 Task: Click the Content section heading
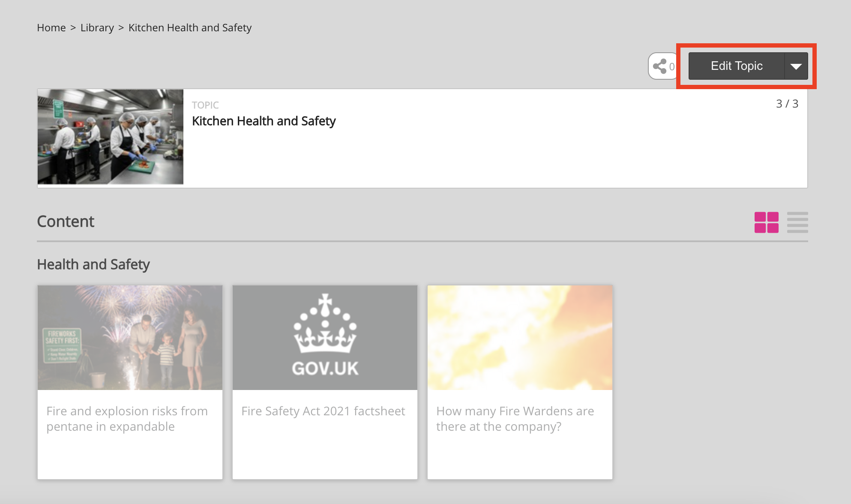coord(66,222)
